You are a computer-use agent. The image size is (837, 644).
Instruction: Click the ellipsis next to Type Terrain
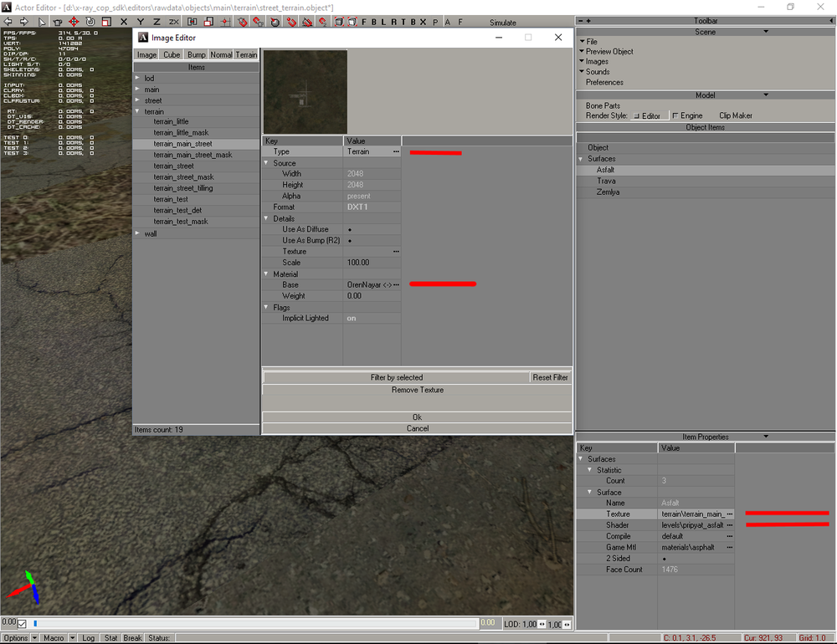[x=396, y=152]
